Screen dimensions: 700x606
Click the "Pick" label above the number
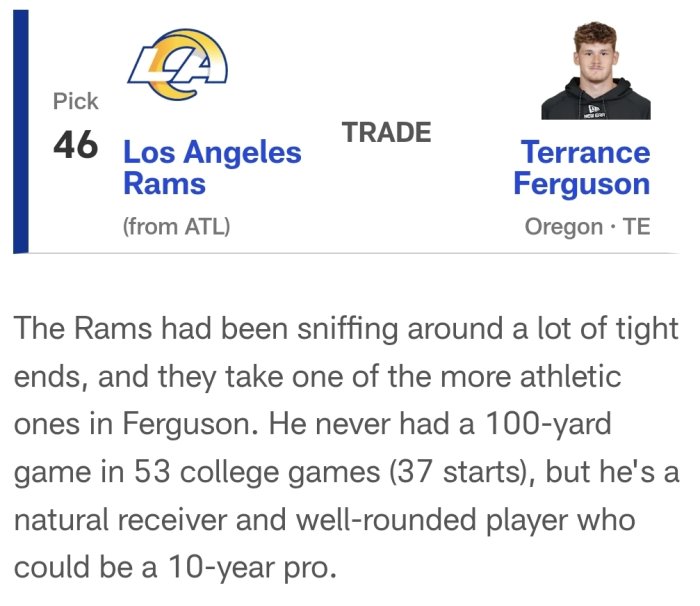tap(76, 101)
